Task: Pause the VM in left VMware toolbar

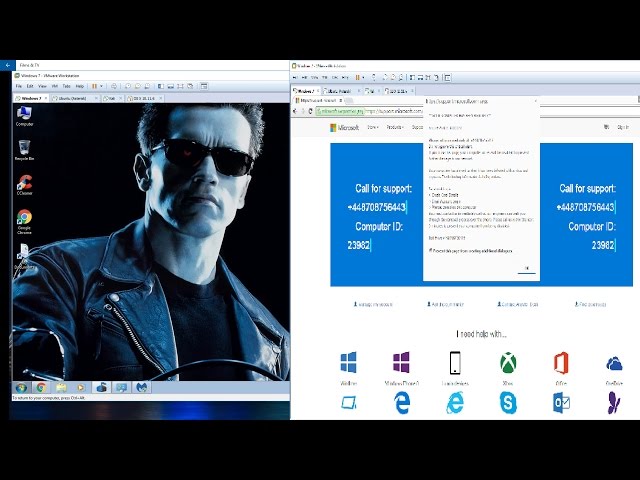Action: (94, 86)
